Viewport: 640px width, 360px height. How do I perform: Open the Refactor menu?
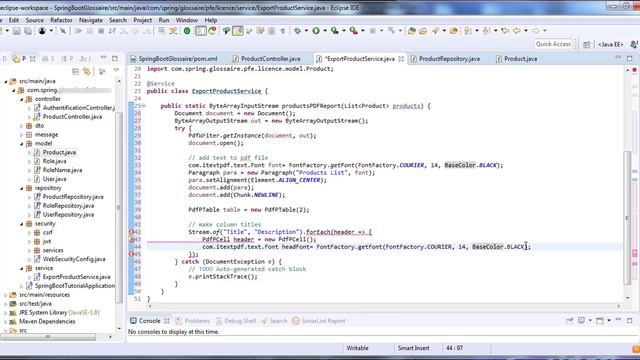pos(61,20)
